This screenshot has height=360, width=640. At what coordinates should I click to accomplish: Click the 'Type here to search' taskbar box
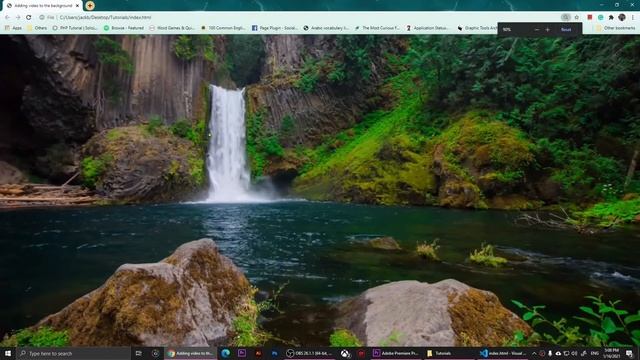73,353
